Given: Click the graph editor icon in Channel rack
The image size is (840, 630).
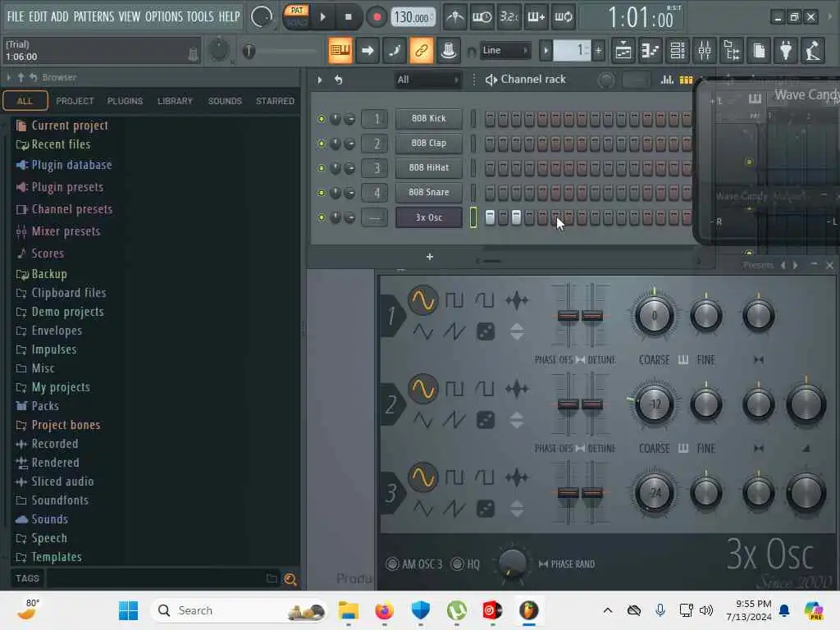Looking at the screenshot, I should click(x=667, y=80).
